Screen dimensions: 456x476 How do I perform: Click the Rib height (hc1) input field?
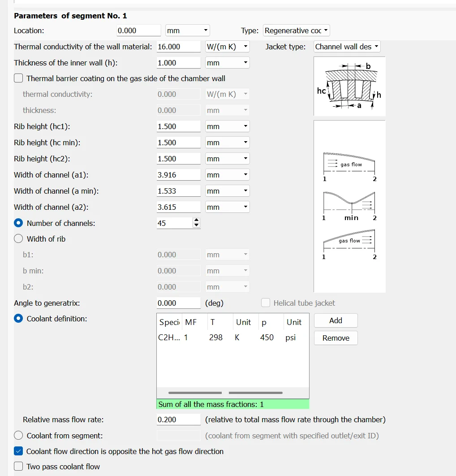tap(178, 126)
